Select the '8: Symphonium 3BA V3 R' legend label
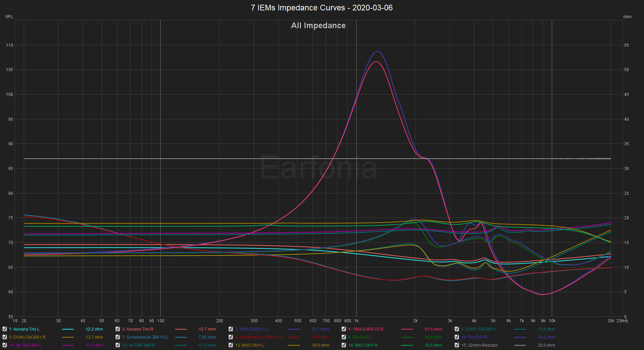This screenshot has height=350, width=644. click(x=259, y=337)
